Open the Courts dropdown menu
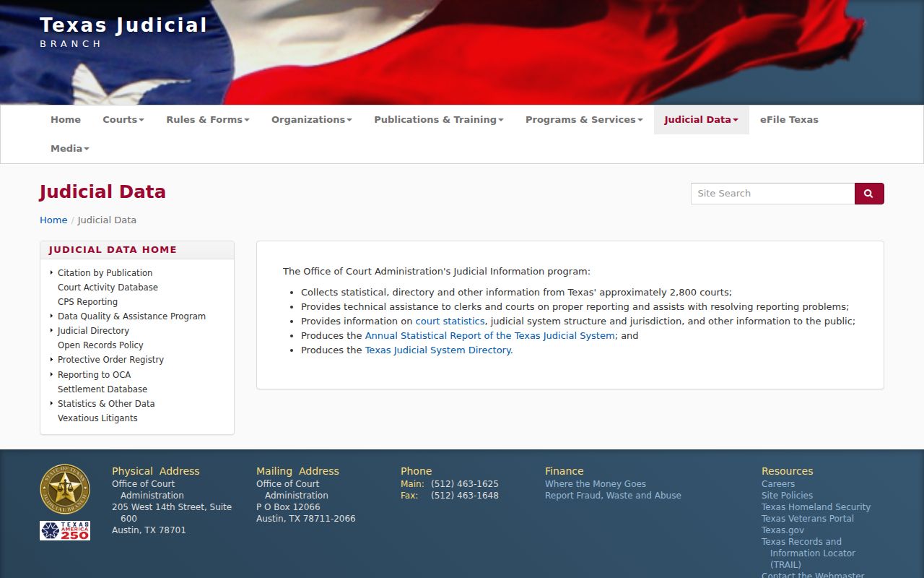This screenshot has height=578, width=924. click(123, 120)
